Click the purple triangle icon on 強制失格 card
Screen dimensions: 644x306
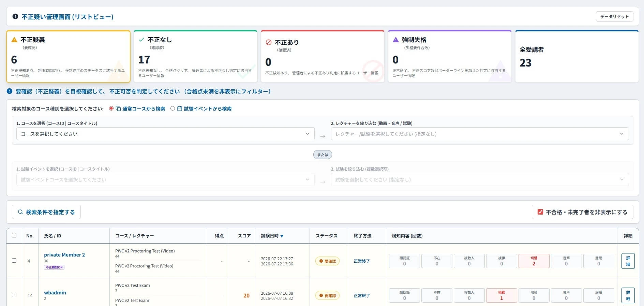[x=396, y=40]
